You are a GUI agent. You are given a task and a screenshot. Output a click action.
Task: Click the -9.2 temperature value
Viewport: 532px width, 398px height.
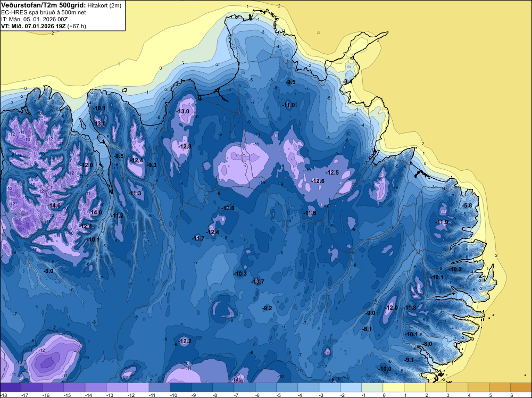coord(268,308)
